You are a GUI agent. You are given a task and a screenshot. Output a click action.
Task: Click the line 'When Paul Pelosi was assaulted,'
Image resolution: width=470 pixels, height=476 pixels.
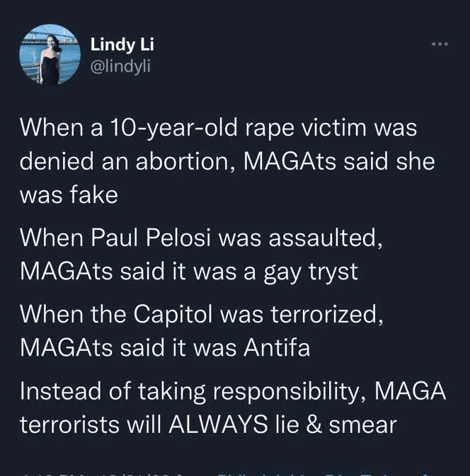pos(201,238)
